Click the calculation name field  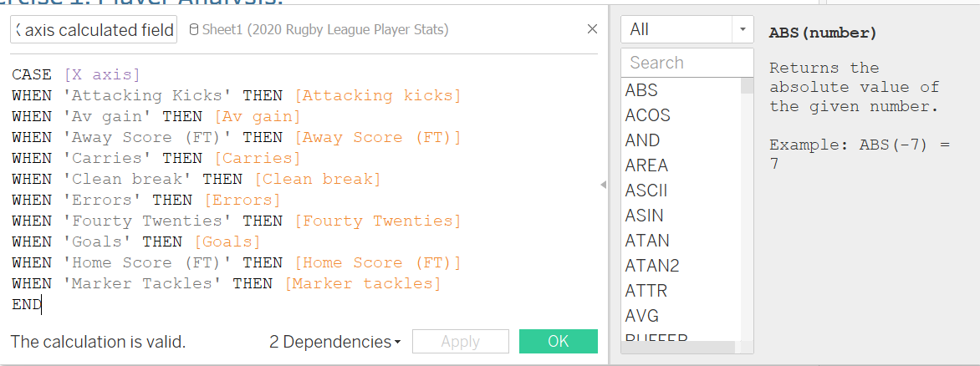(94, 30)
